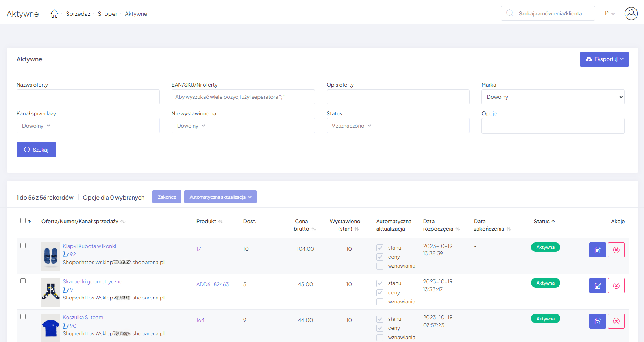
Task: Sort by Cena brutto column arrows
Action: pyautogui.click(x=314, y=229)
